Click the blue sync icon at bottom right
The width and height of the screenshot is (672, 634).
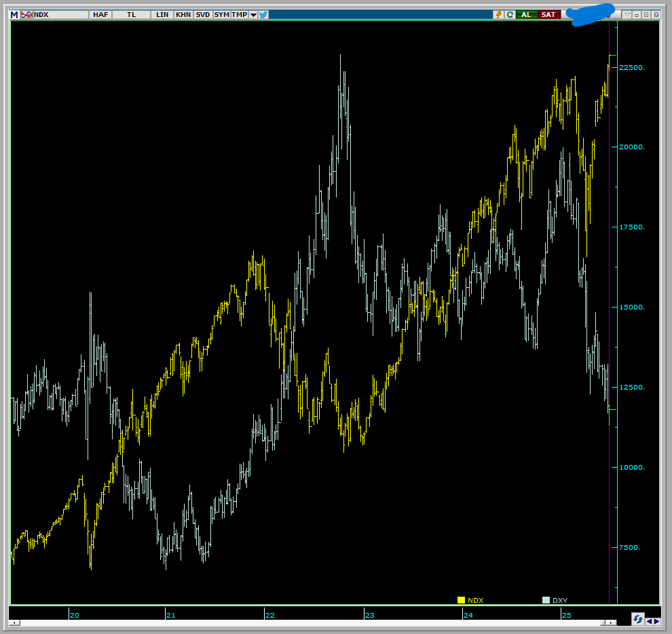click(x=637, y=619)
